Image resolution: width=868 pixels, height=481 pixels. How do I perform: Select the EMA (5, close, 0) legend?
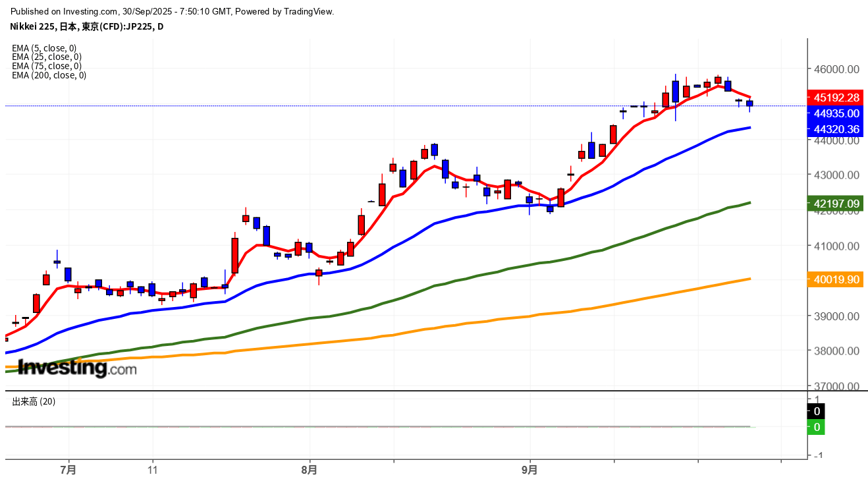[44, 48]
